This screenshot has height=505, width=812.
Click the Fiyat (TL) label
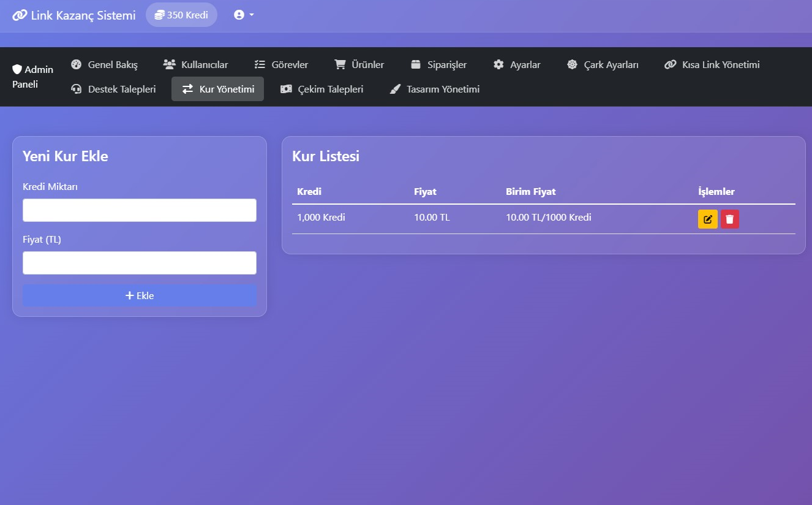pos(42,240)
